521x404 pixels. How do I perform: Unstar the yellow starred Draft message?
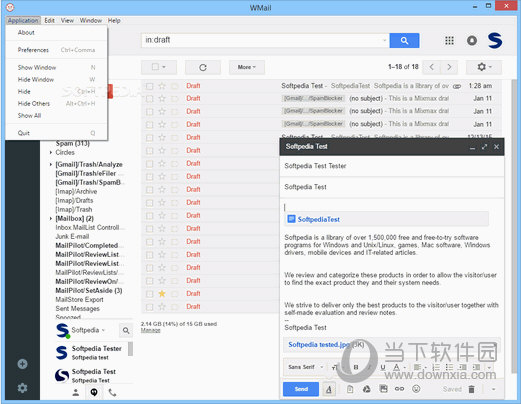pos(162,294)
